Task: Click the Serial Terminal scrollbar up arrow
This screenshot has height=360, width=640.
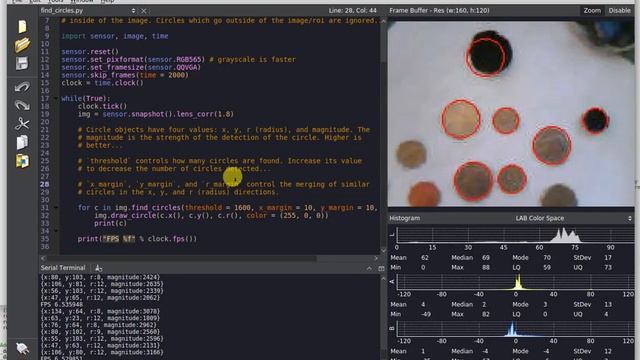Action: [383, 279]
